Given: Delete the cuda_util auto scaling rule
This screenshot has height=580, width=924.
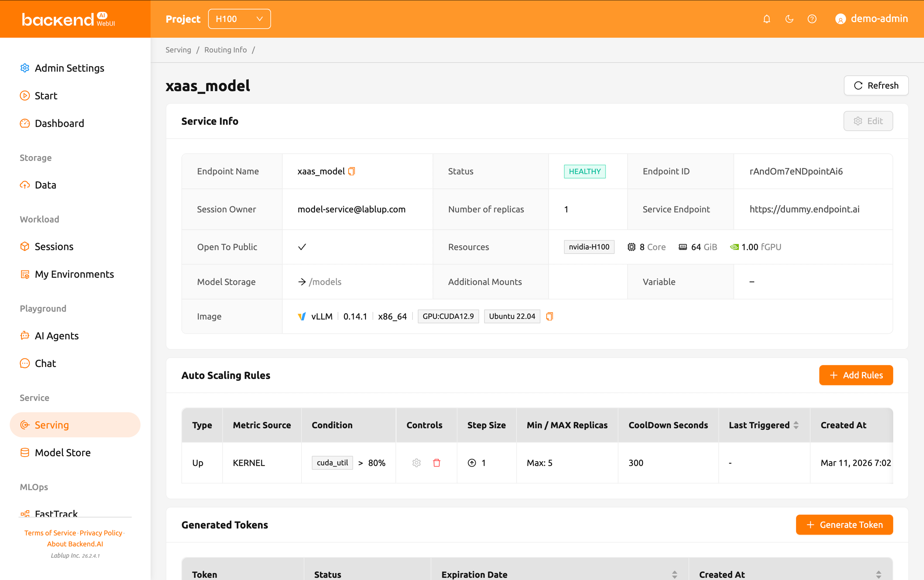Looking at the screenshot, I should (x=436, y=463).
